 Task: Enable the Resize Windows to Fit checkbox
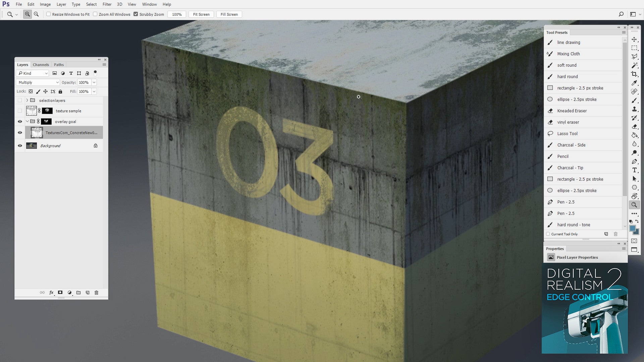tap(49, 14)
